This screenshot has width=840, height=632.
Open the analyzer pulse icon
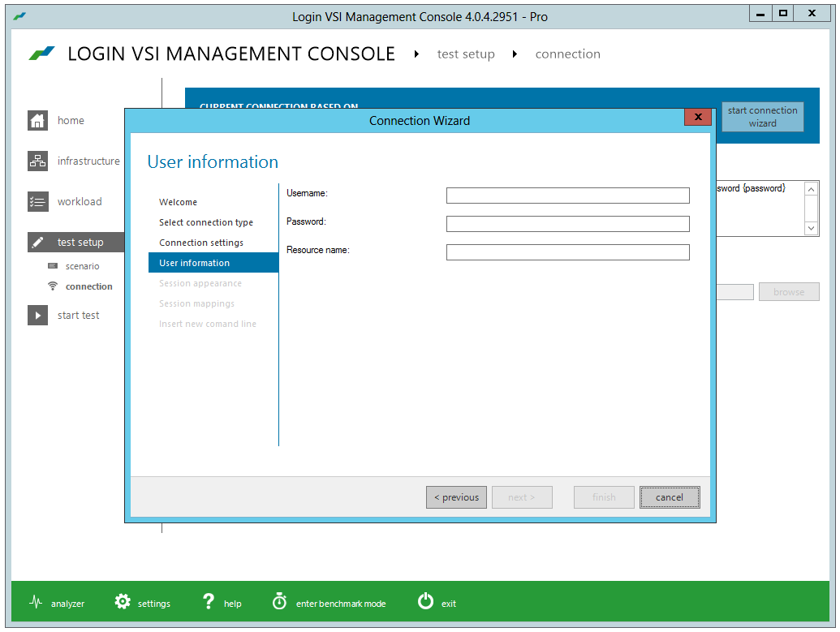point(36,602)
